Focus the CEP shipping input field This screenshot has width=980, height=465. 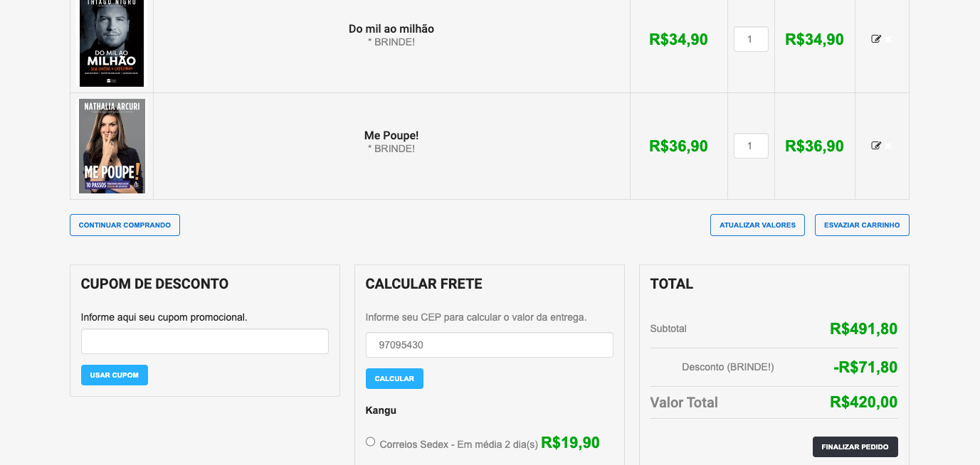click(489, 345)
